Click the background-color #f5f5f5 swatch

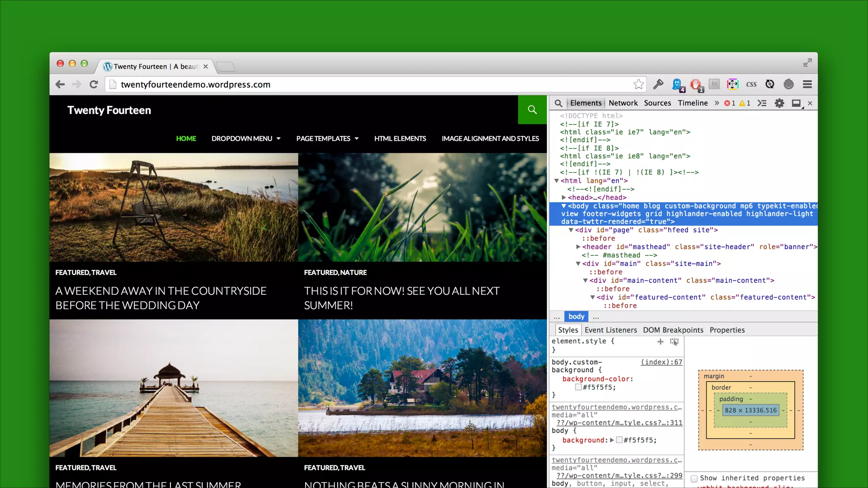pos(578,387)
